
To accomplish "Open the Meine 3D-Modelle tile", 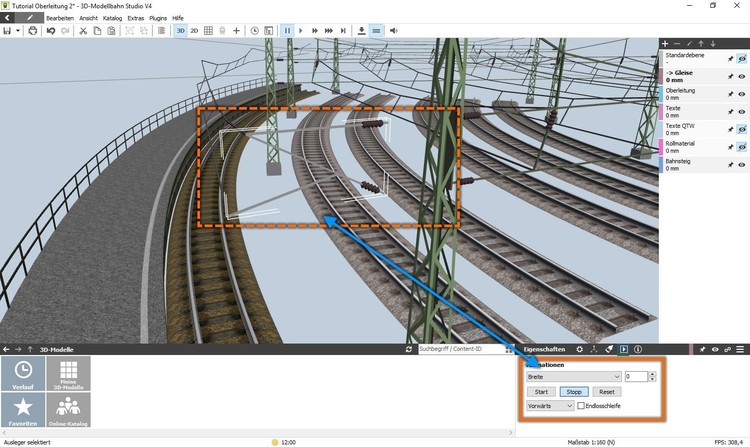I will tap(68, 373).
